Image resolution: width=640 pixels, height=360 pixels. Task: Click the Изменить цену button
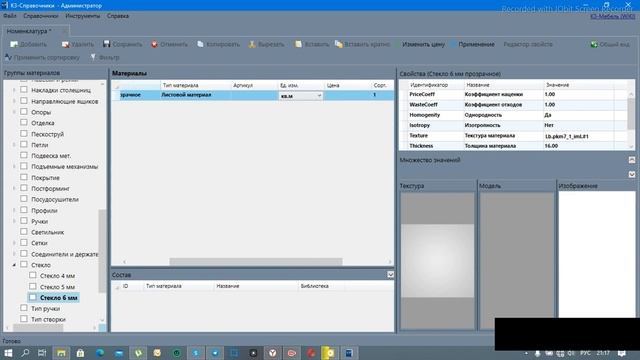[x=423, y=44]
